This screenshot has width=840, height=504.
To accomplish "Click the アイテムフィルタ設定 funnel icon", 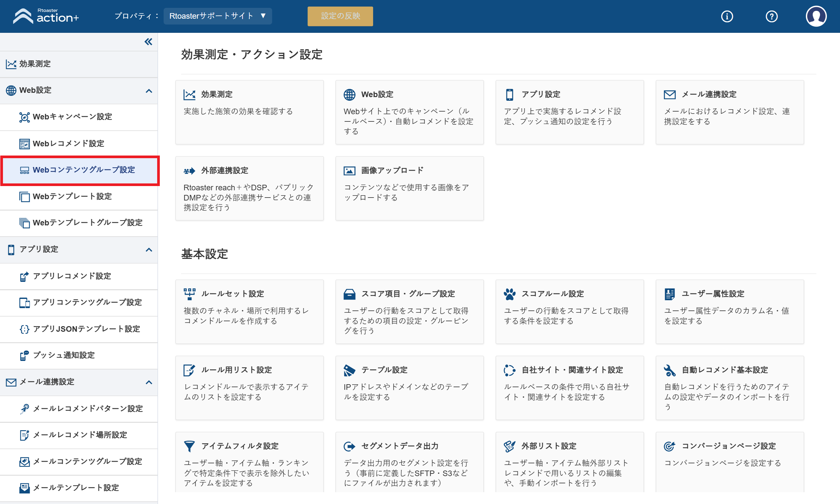I will tap(189, 446).
